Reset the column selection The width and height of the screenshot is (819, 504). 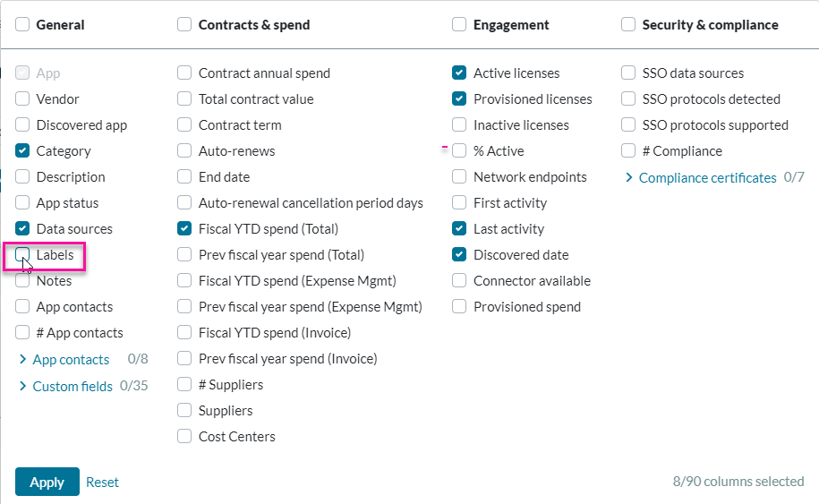coord(102,482)
